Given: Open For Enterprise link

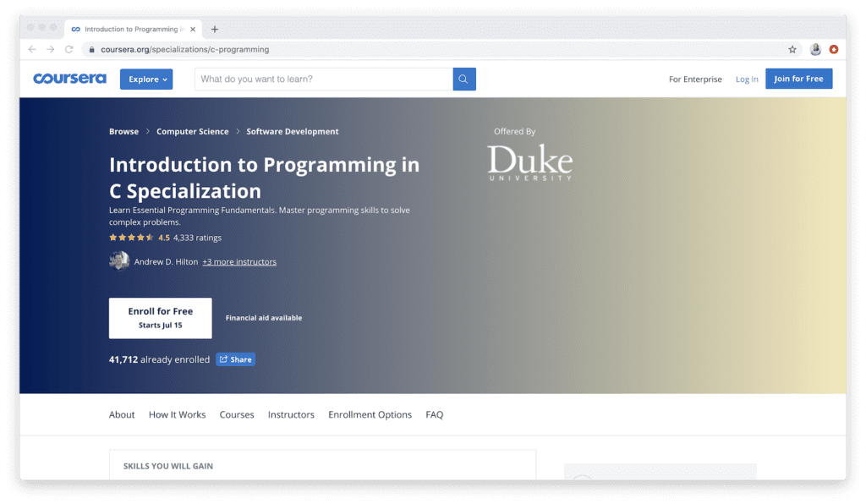Looking at the screenshot, I should (x=695, y=79).
